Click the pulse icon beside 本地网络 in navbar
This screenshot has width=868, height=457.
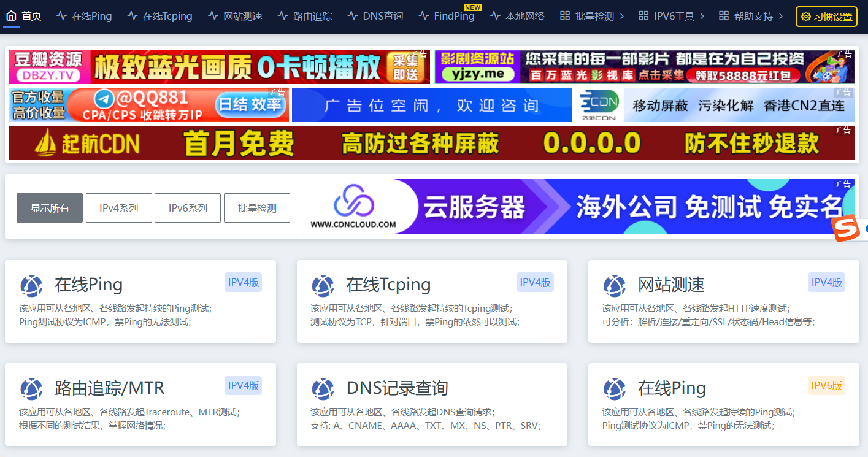click(495, 16)
